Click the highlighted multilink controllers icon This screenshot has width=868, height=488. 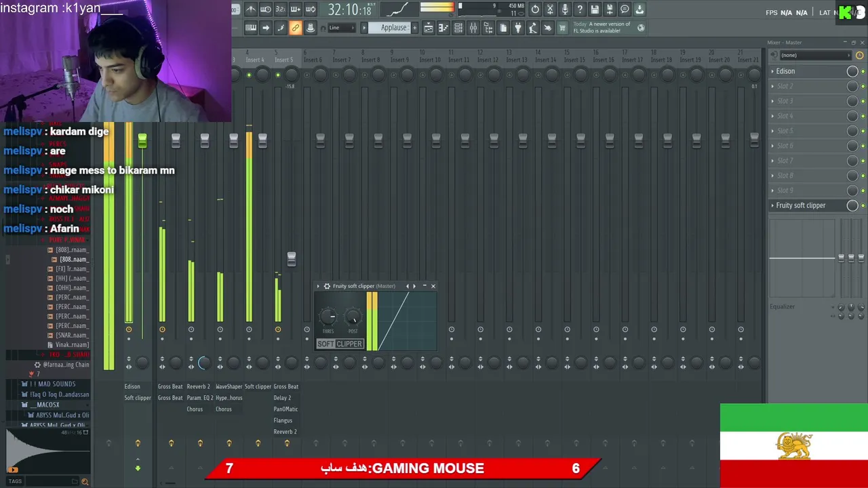coord(295,28)
